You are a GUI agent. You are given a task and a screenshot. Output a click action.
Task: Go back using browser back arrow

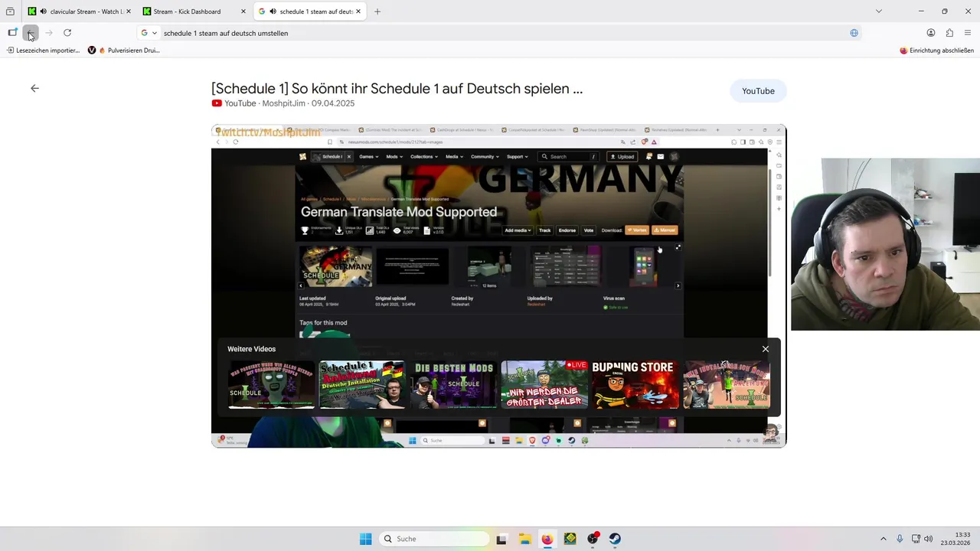point(31,33)
